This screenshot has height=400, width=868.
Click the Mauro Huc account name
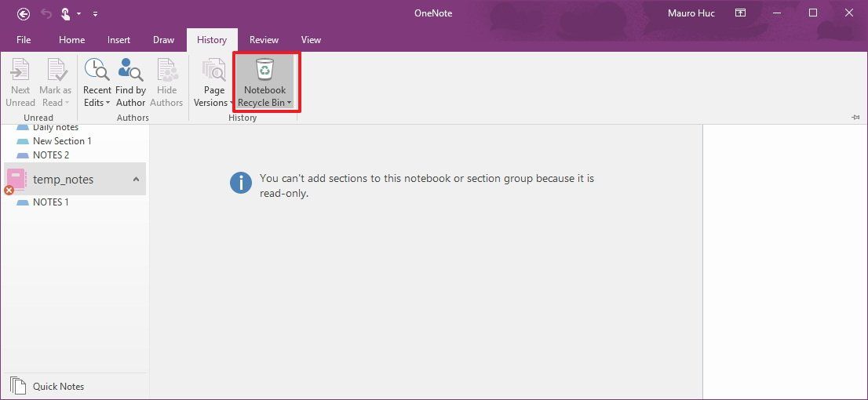tap(691, 13)
